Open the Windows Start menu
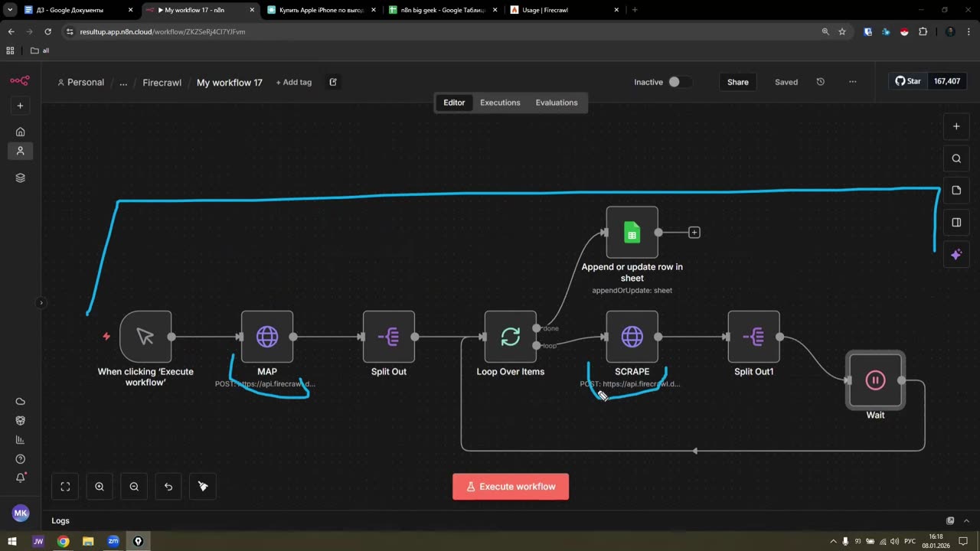Image resolution: width=980 pixels, height=551 pixels. 12,541
